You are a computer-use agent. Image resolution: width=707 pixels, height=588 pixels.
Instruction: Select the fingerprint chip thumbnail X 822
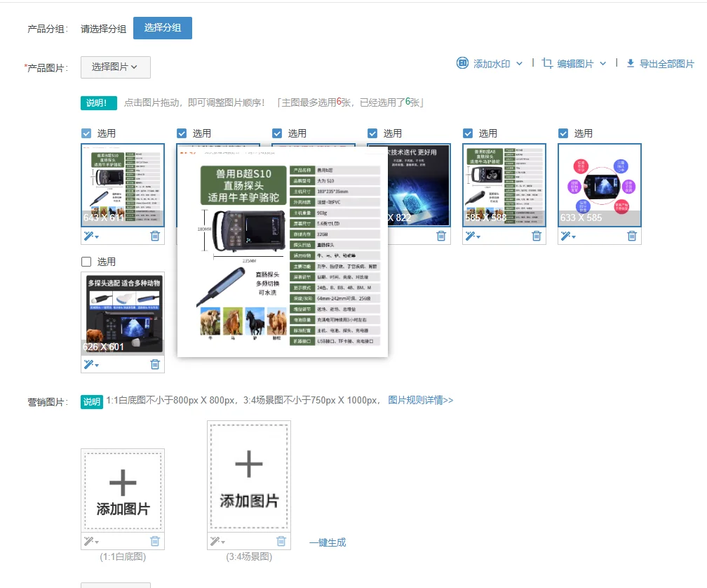419,185
